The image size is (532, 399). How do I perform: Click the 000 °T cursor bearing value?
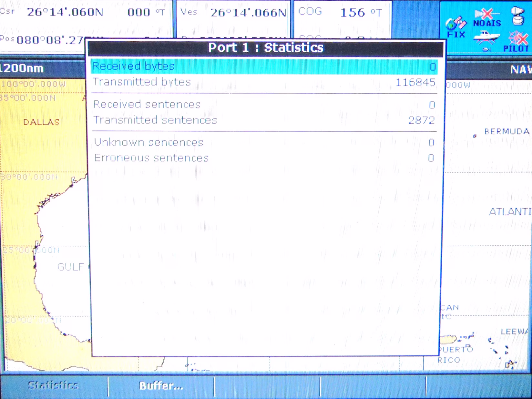pos(146,12)
